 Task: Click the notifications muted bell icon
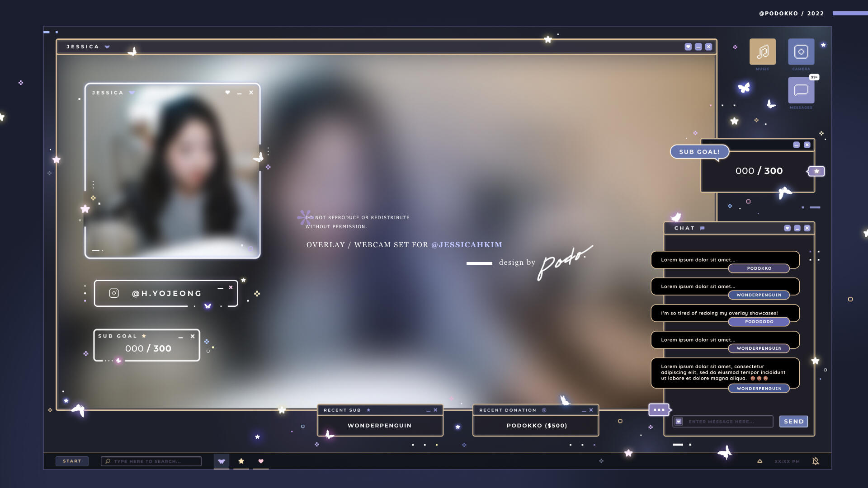[x=816, y=461]
